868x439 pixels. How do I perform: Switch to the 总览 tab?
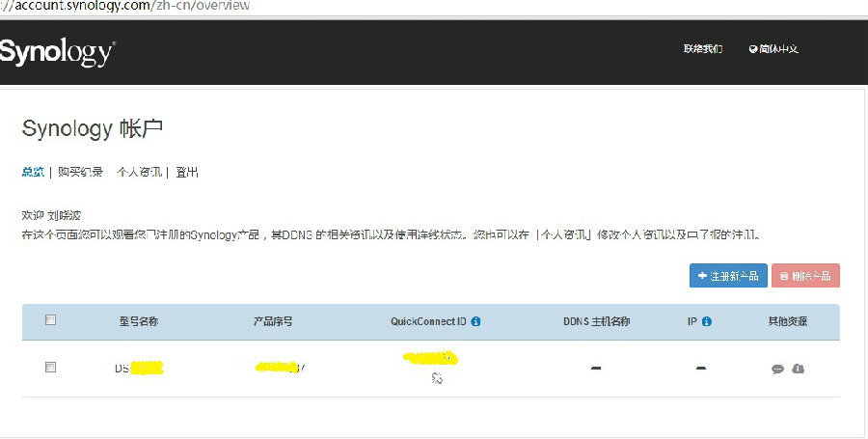tap(33, 172)
